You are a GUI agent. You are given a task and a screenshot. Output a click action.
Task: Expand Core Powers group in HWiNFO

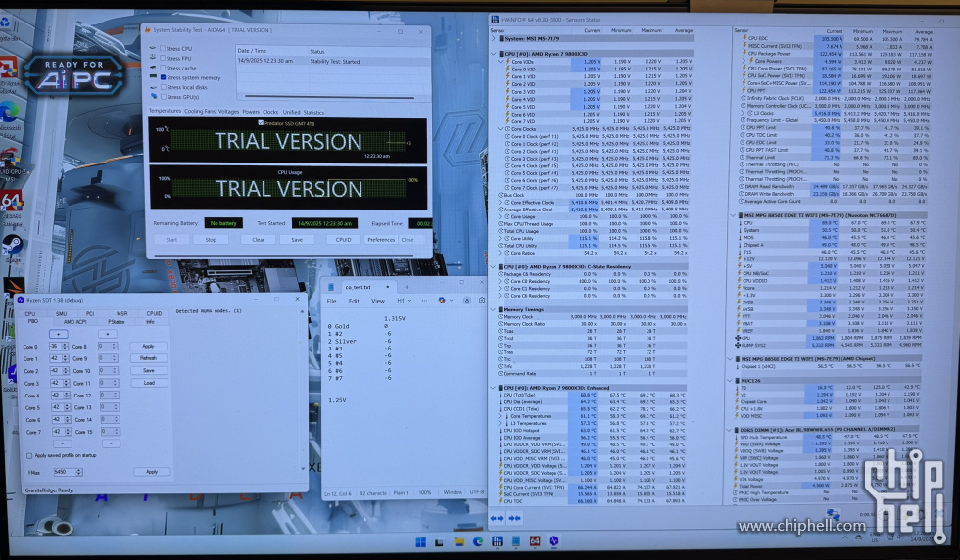744,61
